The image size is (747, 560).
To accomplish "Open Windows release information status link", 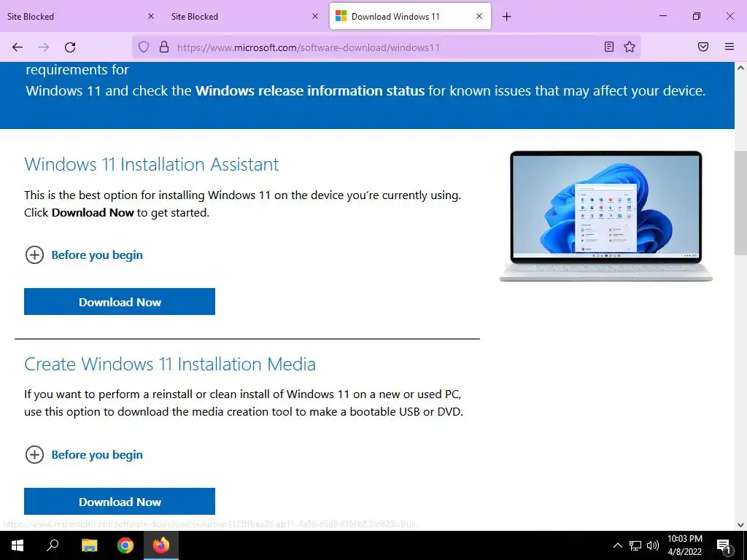I will (x=309, y=90).
